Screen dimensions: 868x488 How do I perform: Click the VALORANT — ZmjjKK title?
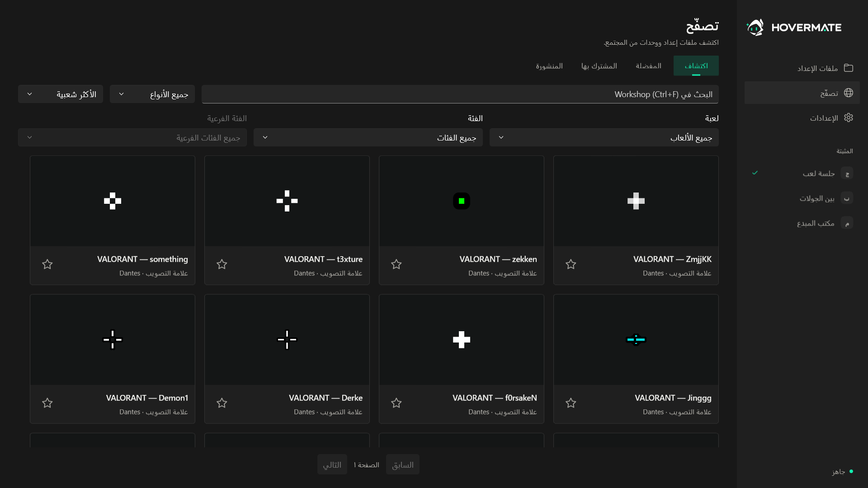(672, 259)
